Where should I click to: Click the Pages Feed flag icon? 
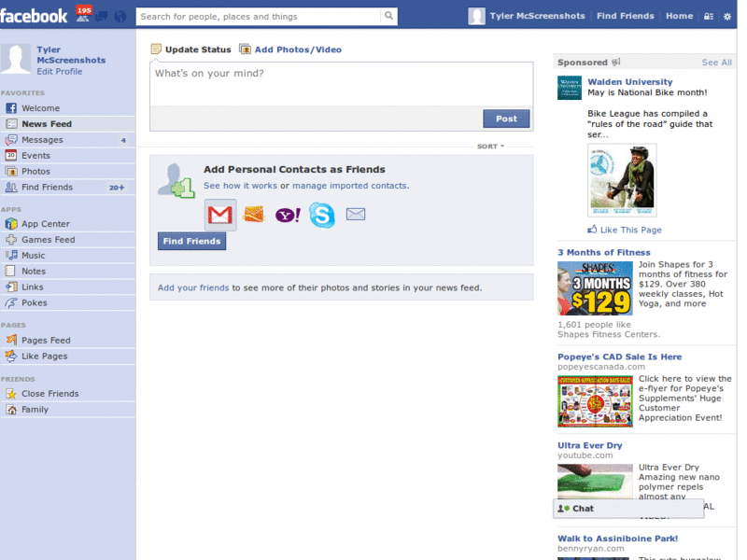coord(11,340)
